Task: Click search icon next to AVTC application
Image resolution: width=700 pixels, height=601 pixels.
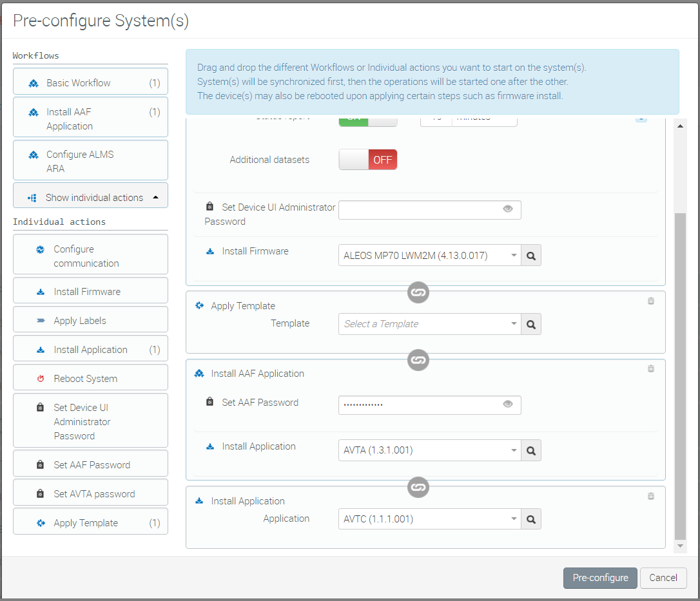Action: [x=531, y=519]
